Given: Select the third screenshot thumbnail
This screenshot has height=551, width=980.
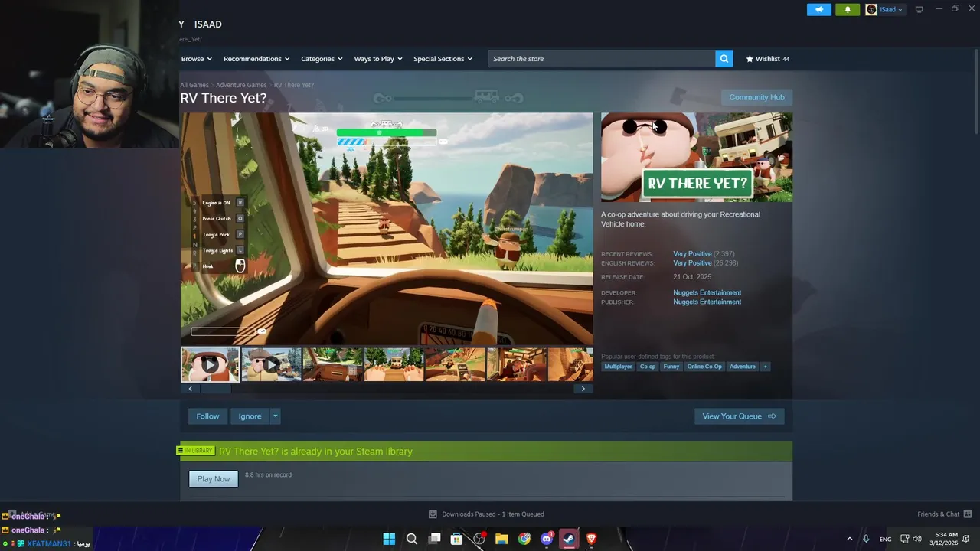Looking at the screenshot, I should 332,364.
